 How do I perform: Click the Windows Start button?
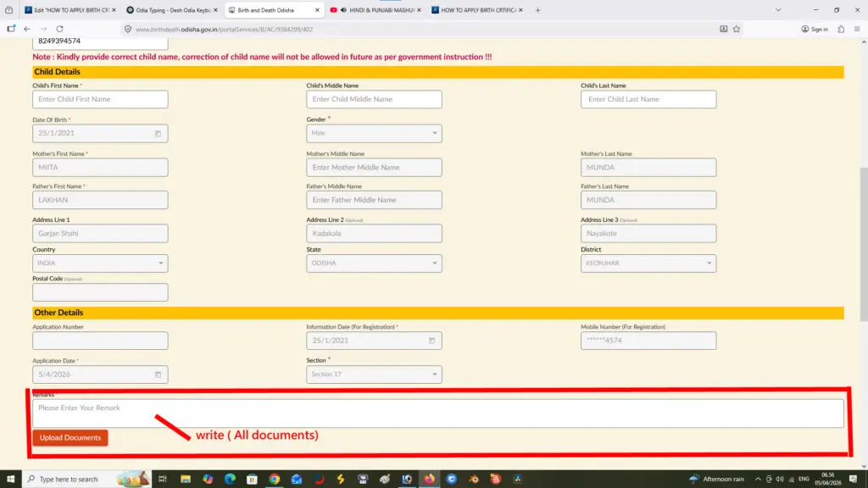tap(10, 479)
